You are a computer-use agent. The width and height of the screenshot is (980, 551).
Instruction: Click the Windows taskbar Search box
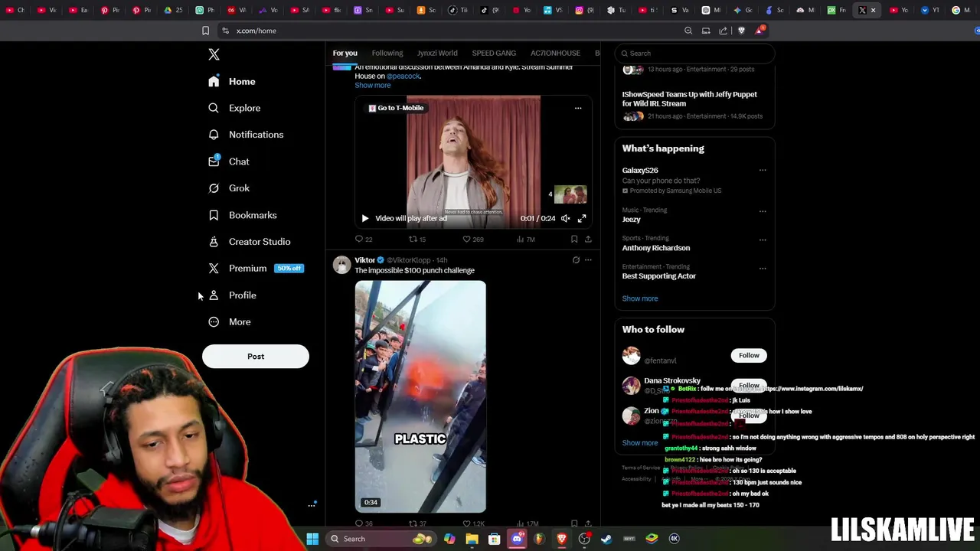pyautogui.click(x=381, y=539)
